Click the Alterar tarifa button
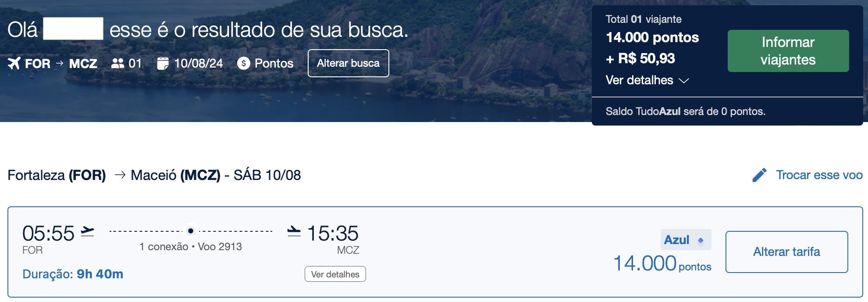The width and height of the screenshot is (868, 302). [787, 252]
